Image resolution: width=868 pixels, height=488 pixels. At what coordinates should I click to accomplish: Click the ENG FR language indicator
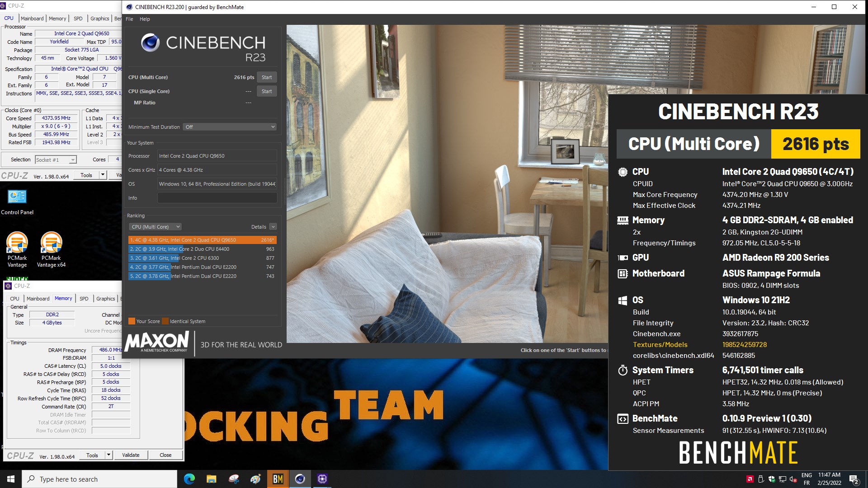807,479
